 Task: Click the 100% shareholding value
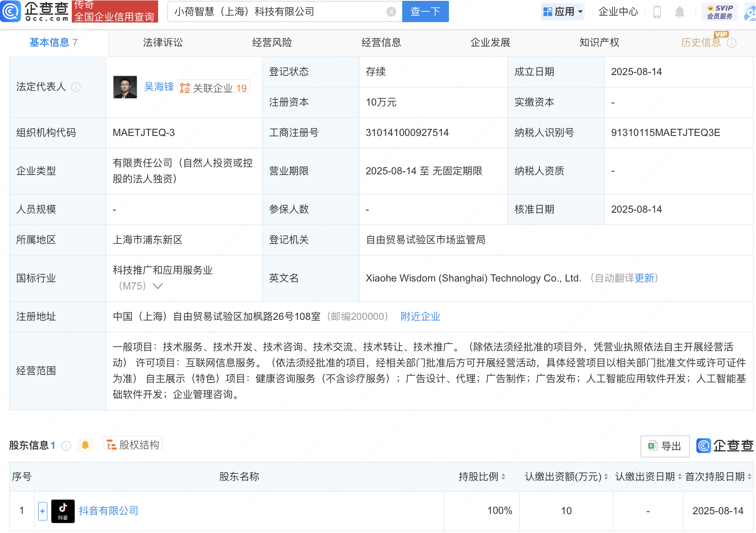(500, 511)
